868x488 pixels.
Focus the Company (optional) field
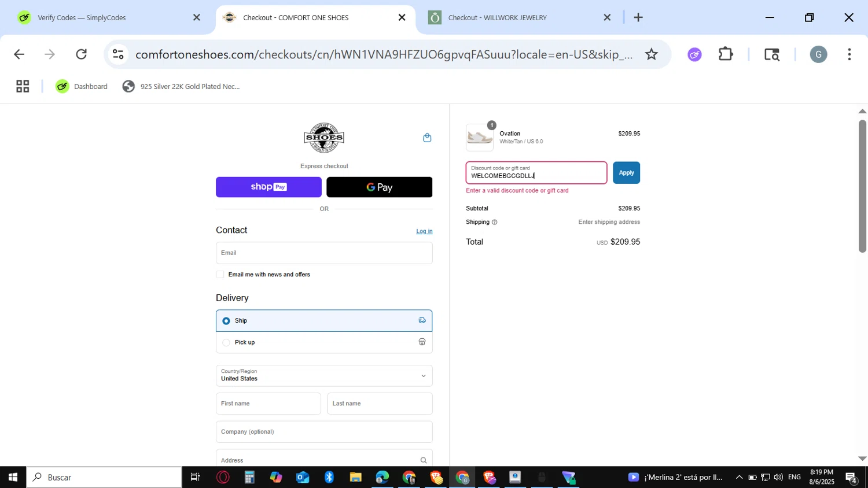click(324, 432)
